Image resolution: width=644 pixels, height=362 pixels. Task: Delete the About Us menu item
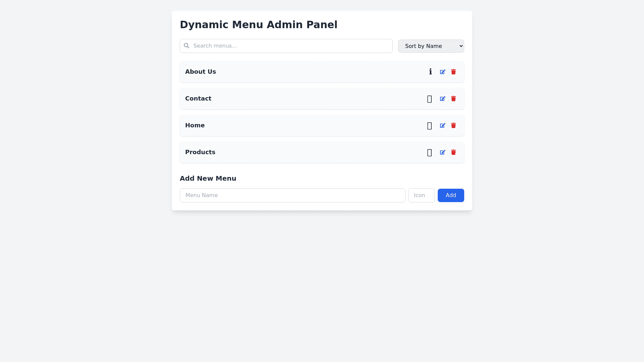click(453, 72)
